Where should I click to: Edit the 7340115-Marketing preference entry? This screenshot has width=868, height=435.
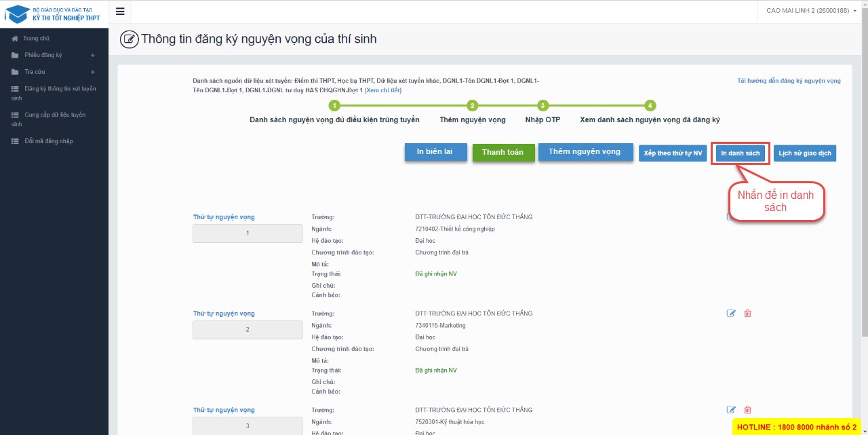click(731, 314)
